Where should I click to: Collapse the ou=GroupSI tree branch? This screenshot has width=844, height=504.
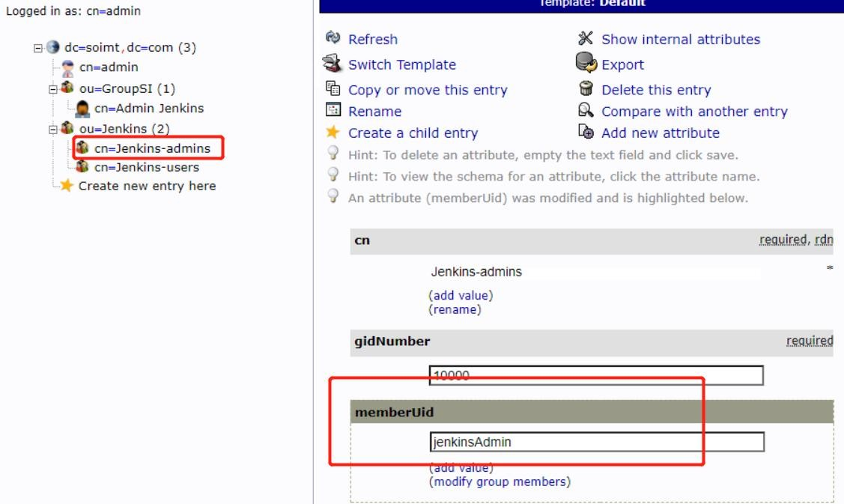click(x=52, y=88)
